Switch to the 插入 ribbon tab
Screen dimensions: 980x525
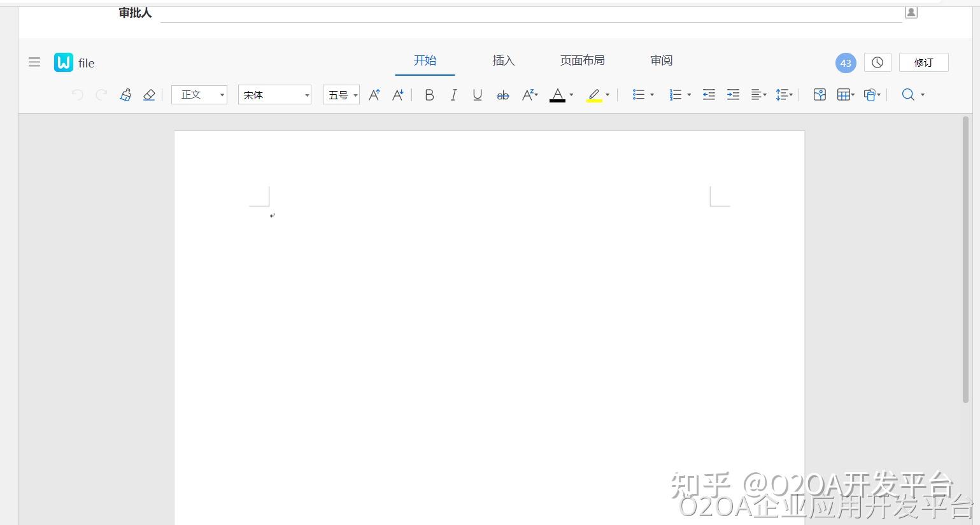coord(503,60)
